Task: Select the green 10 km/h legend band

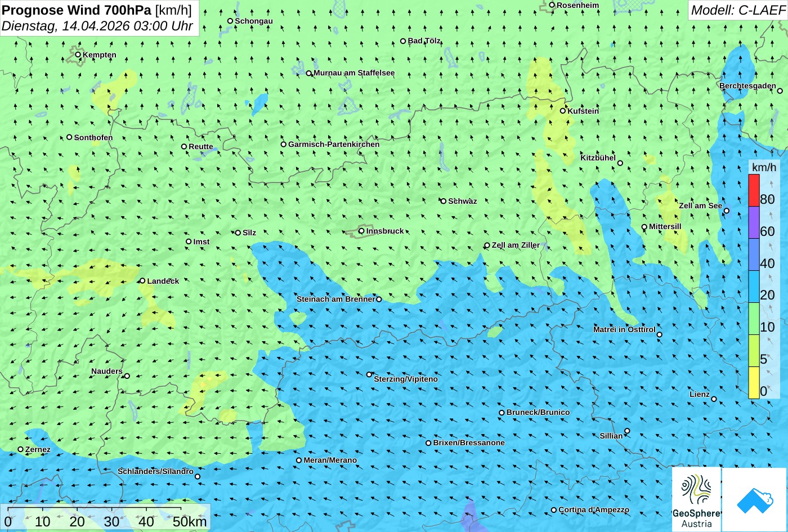Action: 754,319
